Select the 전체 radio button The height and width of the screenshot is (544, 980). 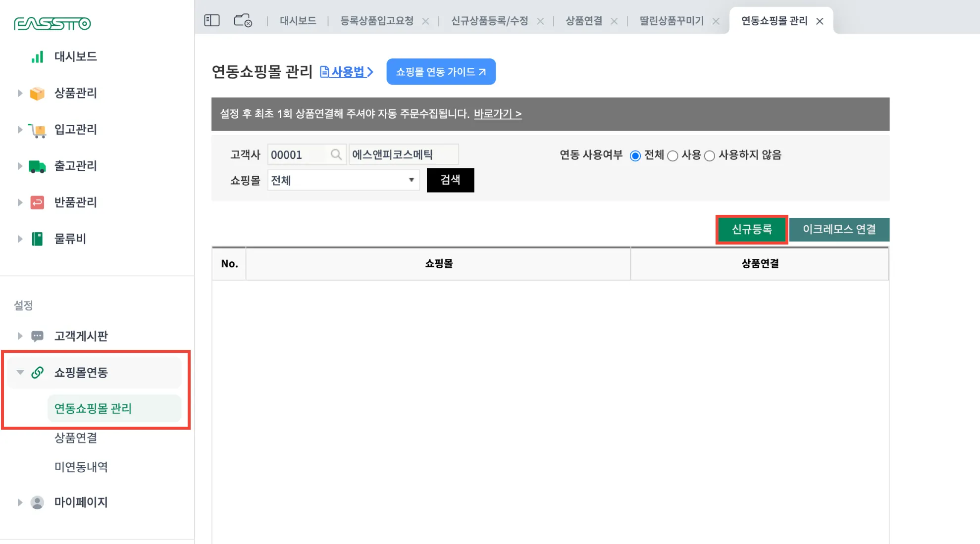[x=635, y=156]
